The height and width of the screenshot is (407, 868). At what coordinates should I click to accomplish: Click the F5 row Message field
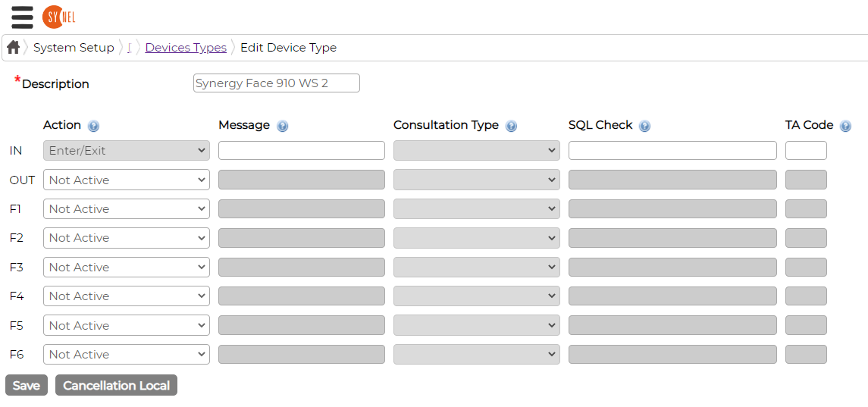302,326
